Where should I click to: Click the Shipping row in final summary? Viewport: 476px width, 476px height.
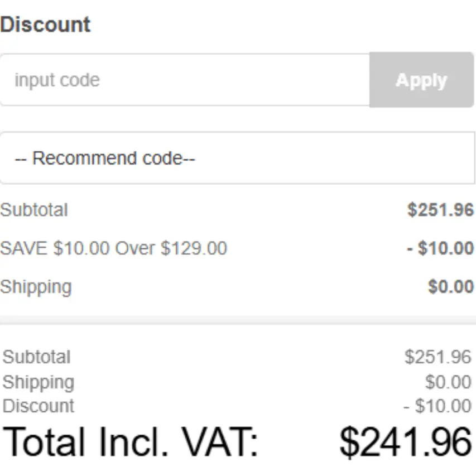[38, 382]
